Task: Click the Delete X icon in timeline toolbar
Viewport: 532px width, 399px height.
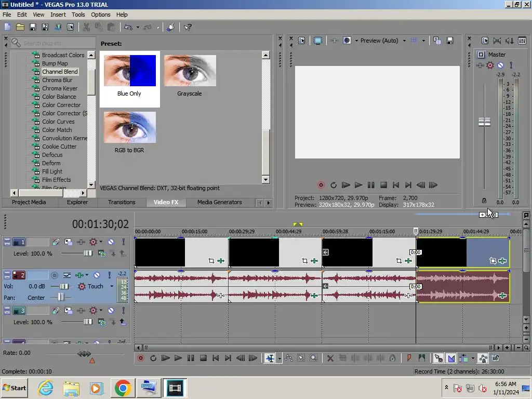Action: (330, 358)
